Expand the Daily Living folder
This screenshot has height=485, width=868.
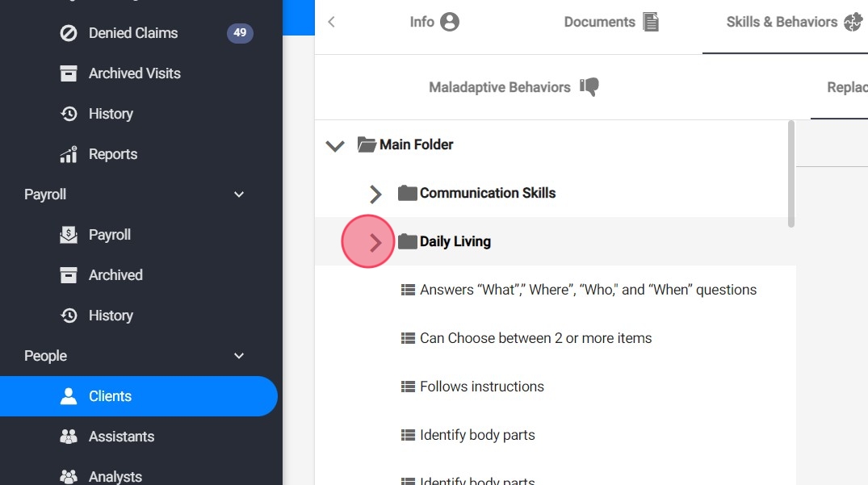coord(375,241)
